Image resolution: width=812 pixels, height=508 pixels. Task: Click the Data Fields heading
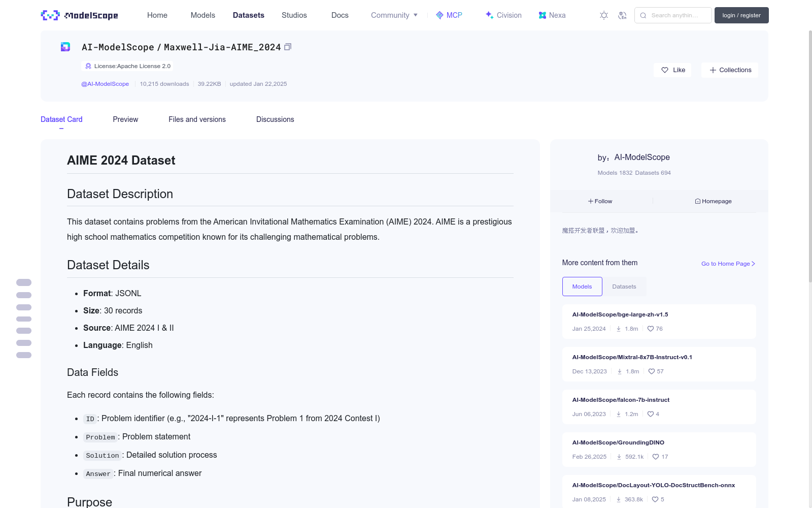[x=93, y=372]
